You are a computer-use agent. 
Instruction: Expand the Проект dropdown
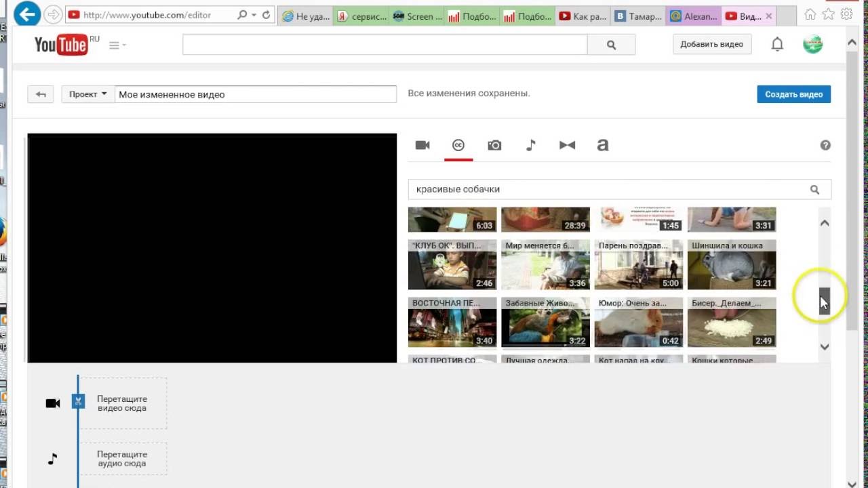88,94
